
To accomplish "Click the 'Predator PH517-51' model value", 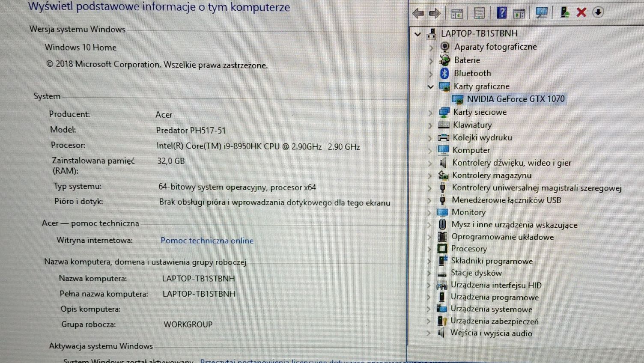I will tap(191, 130).
